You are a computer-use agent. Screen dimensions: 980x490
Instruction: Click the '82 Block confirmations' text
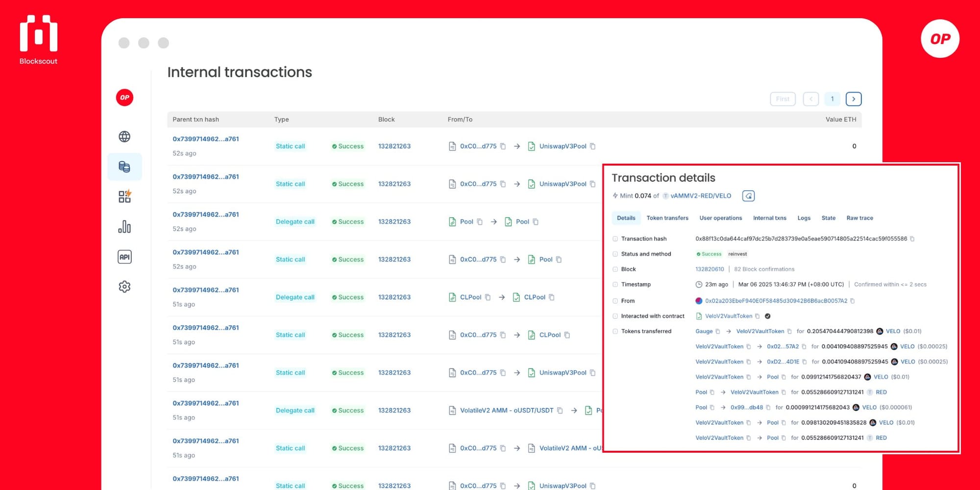(764, 269)
